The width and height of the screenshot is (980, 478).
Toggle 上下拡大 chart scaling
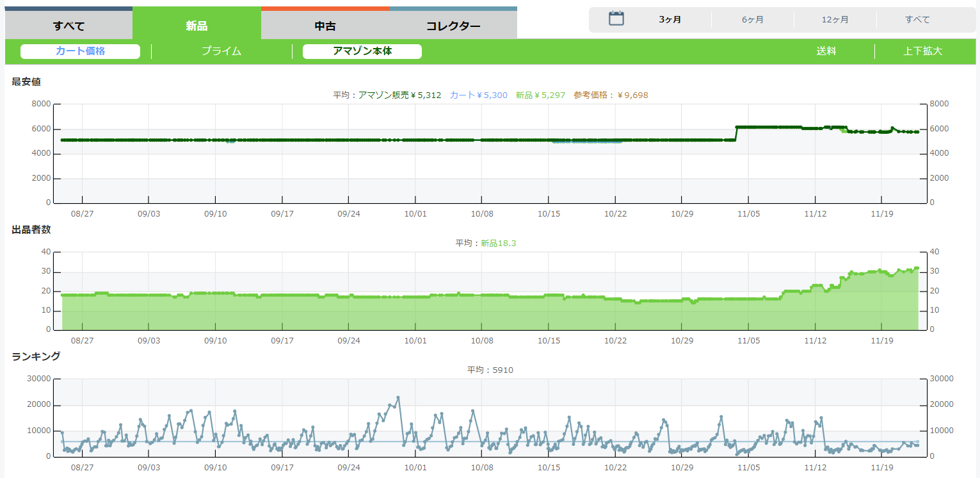pos(922,51)
